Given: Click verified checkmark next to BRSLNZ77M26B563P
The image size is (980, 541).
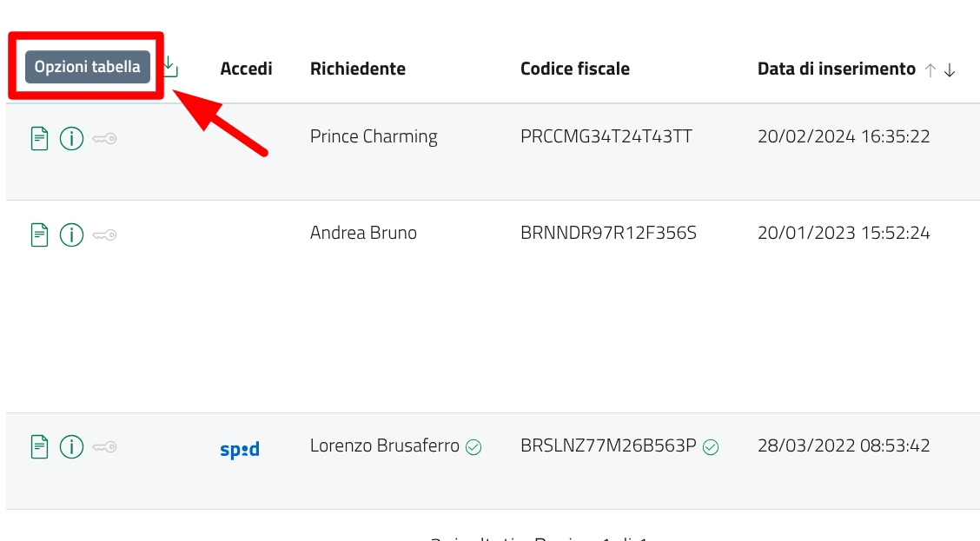Looking at the screenshot, I should (x=711, y=447).
